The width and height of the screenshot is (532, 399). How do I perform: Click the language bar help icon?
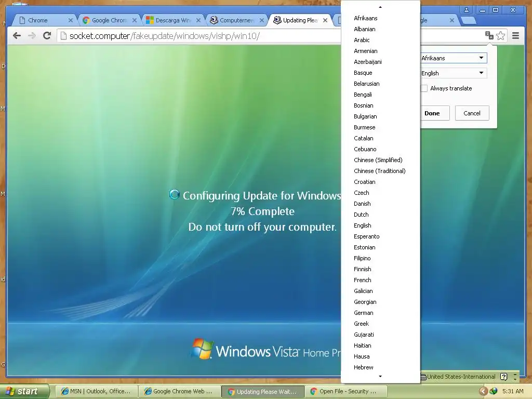click(x=504, y=377)
